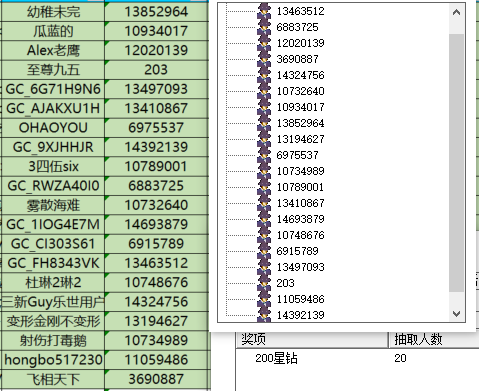The image size is (479, 391).
Task: Select spreadsheet cell GC_6G71H9N6
Action: tap(53, 89)
